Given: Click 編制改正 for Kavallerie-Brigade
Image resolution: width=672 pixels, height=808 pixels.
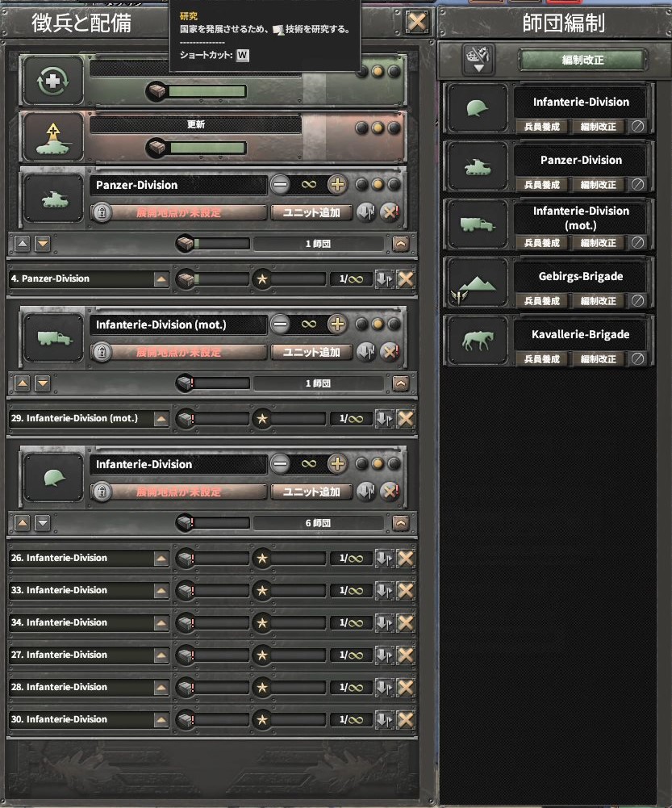Looking at the screenshot, I should [x=598, y=358].
